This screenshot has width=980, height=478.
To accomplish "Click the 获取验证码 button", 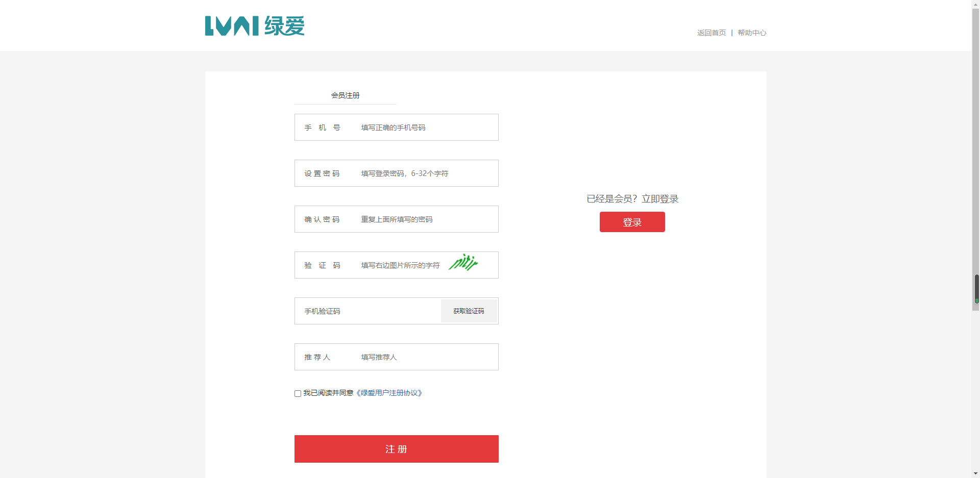I will tap(469, 311).
